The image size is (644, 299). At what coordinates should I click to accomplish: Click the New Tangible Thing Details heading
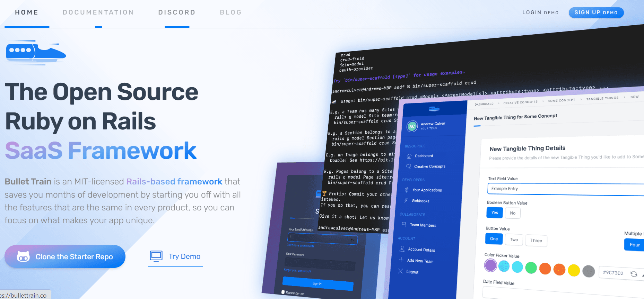point(527,148)
